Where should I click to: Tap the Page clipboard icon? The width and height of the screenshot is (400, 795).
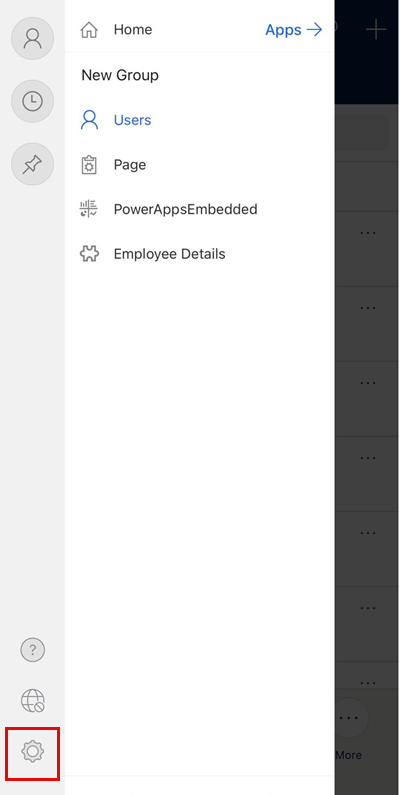(x=89, y=165)
